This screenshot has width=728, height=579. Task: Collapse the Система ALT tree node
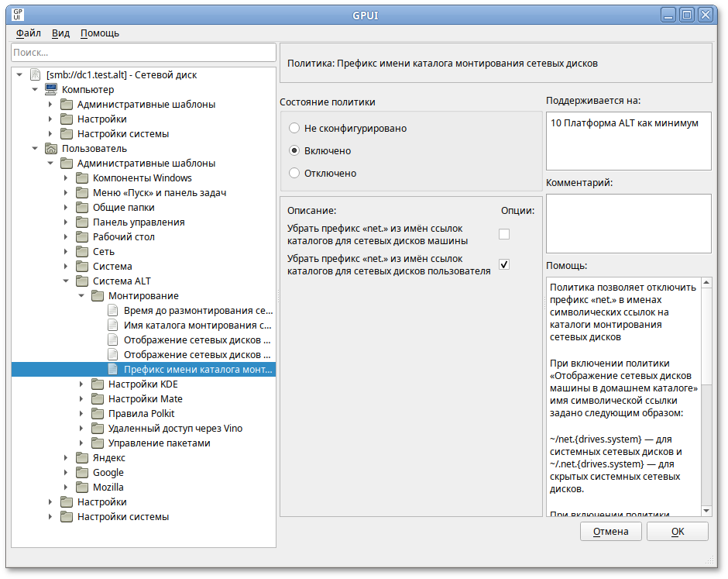[x=66, y=281]
